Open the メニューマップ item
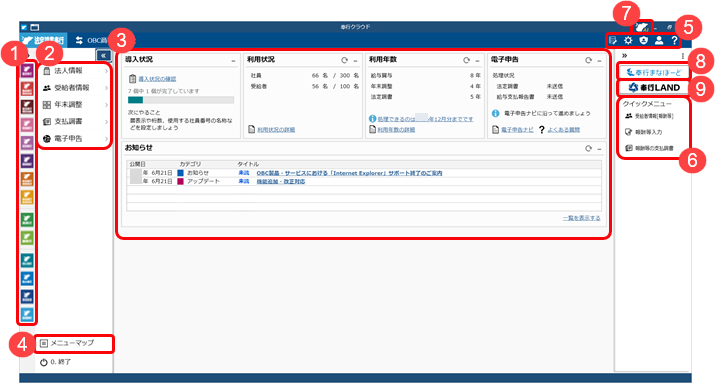 tap(74, 343)
